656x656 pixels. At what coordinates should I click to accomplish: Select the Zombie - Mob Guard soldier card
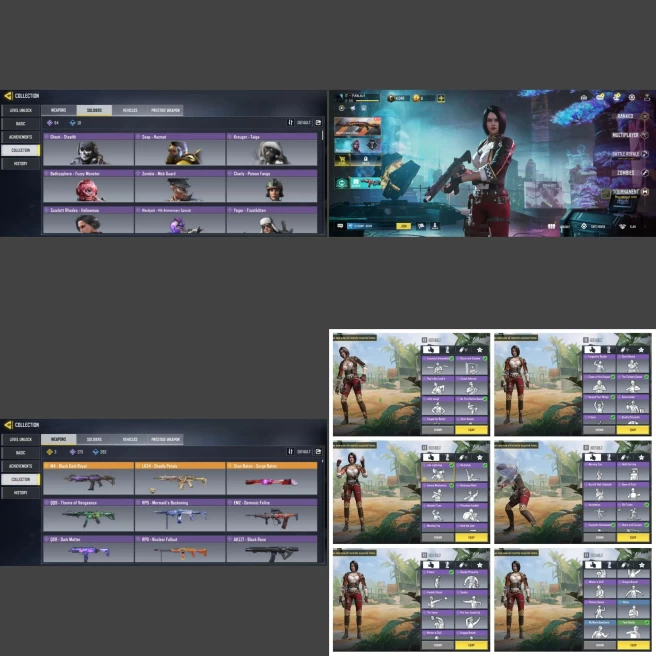coord(180,186)
